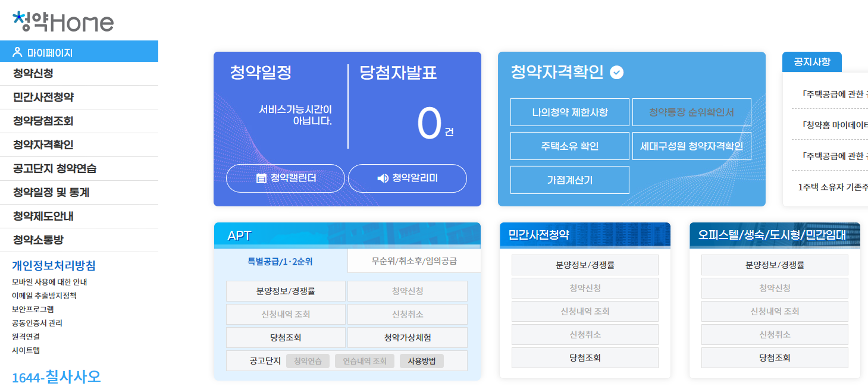Click the 나의청약 제한사항 button
The height and width of the screenshot is (386, 868).
[569, 112]
